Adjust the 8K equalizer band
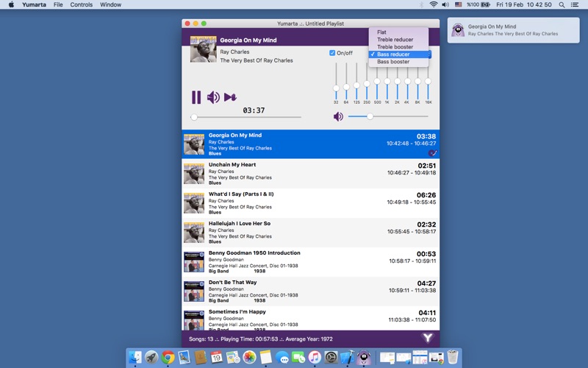The width and height of the screenshot is (588, 368). tap(417, 82)
